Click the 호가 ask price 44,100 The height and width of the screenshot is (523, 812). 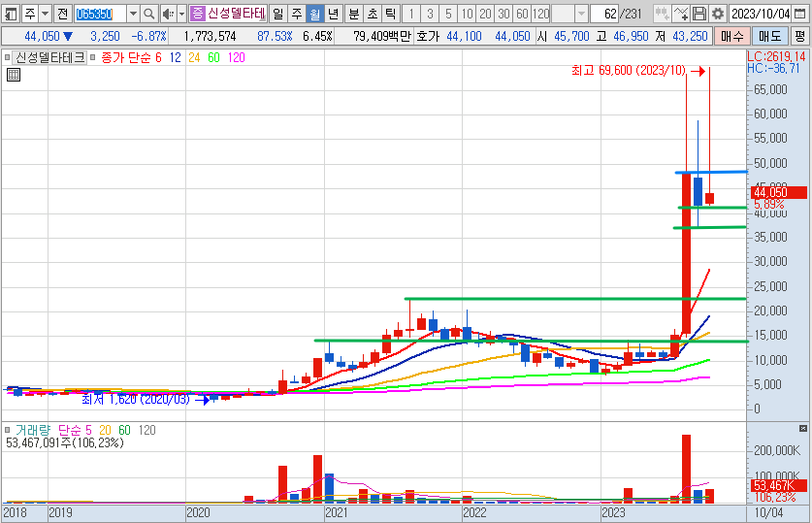tap(464, 36)
